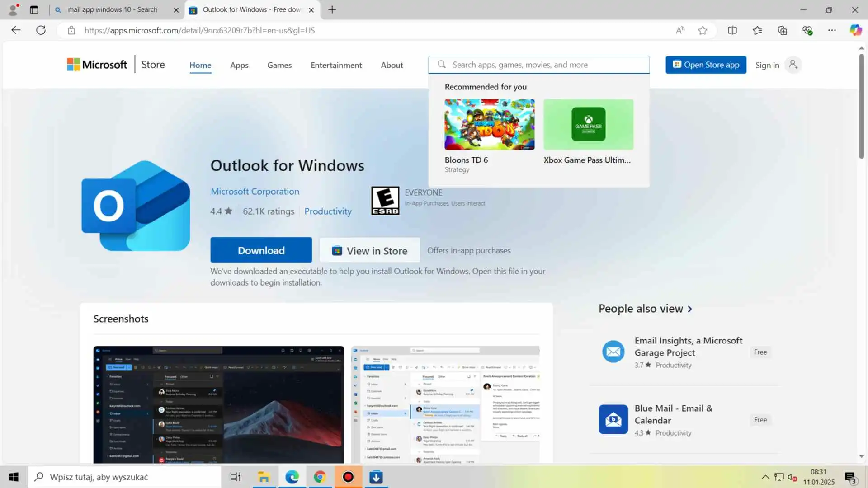Viewport: 868px width, 488px height.
Task: Open Read aloud icon in address bar
Action: point(680,30)
